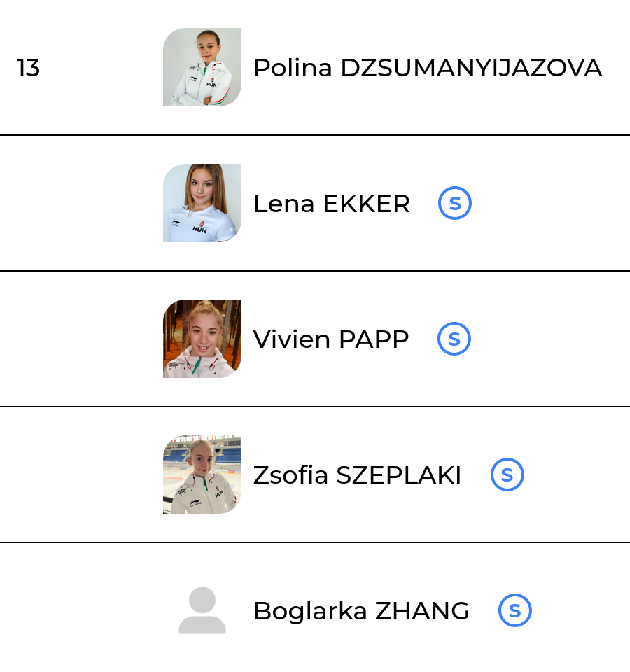Click the Boglarka ZHANG name link

tap(361, 611)
